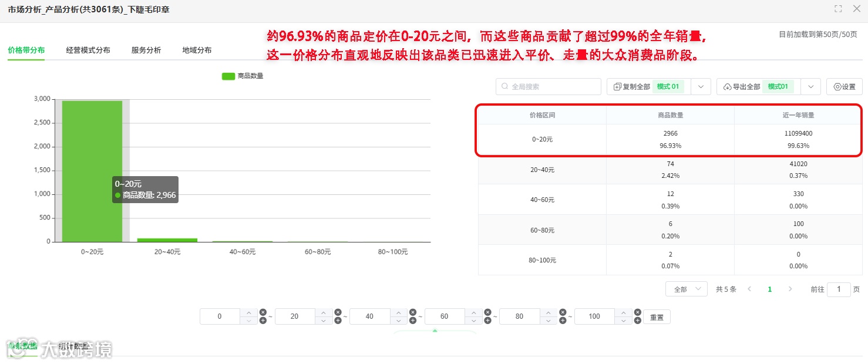868x364 pixels.
Task: Click the 近一年销量 column header
Action: (x=798, y=115)
